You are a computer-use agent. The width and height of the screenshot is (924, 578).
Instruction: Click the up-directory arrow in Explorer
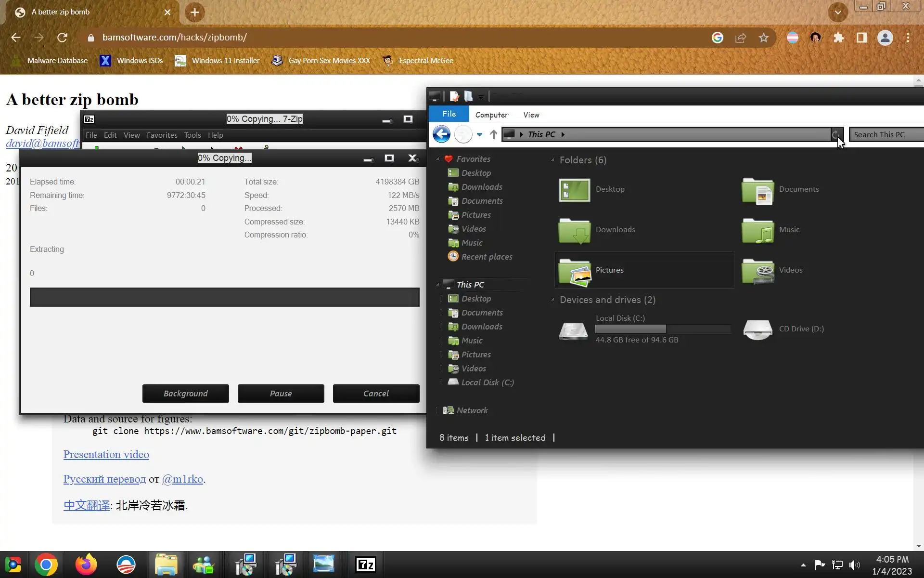493,134
